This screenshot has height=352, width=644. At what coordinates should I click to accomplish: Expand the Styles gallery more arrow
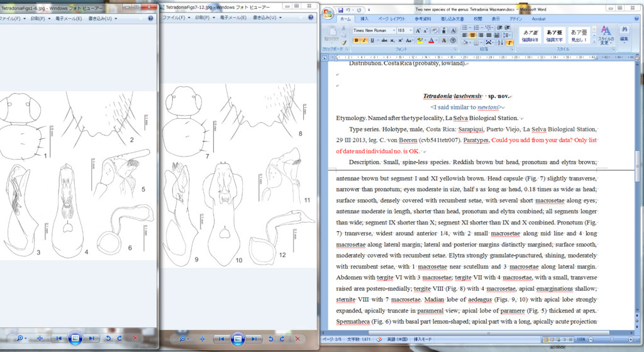tap(594, 41)
